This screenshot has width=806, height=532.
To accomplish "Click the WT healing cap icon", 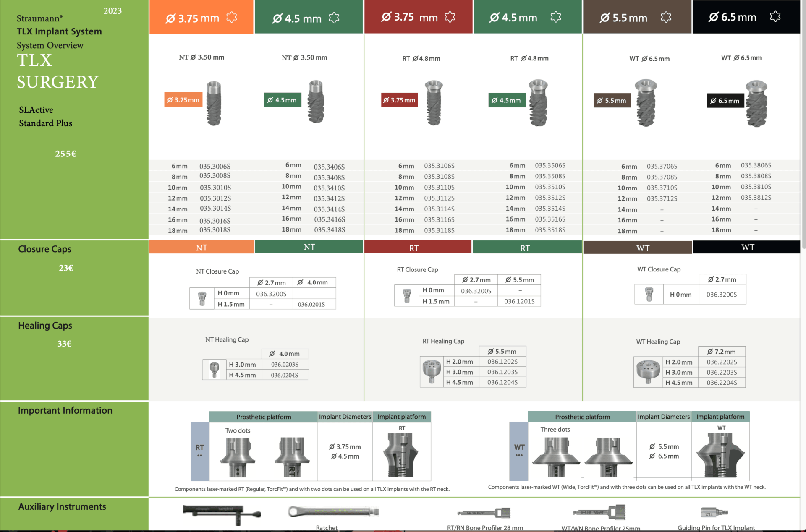I will click(648, 372).
